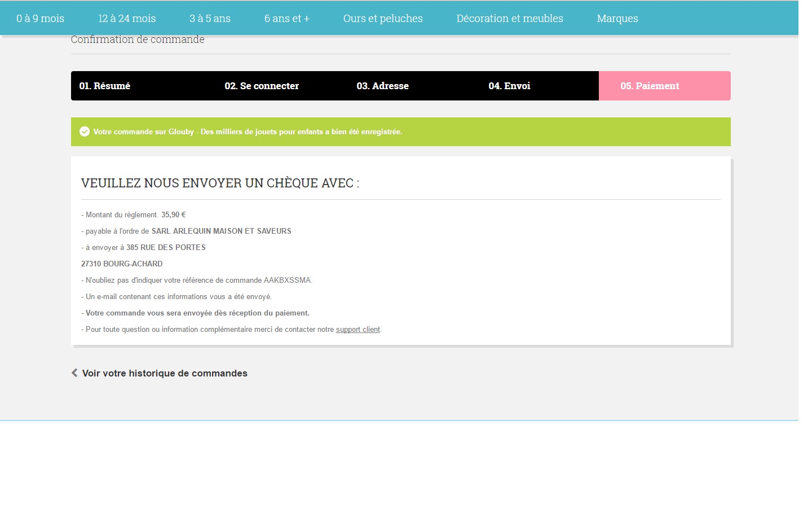The width and height of the screenshot is (812, 508).
Task: Open the 'Marques' menu
Action: tap(617, 18)
